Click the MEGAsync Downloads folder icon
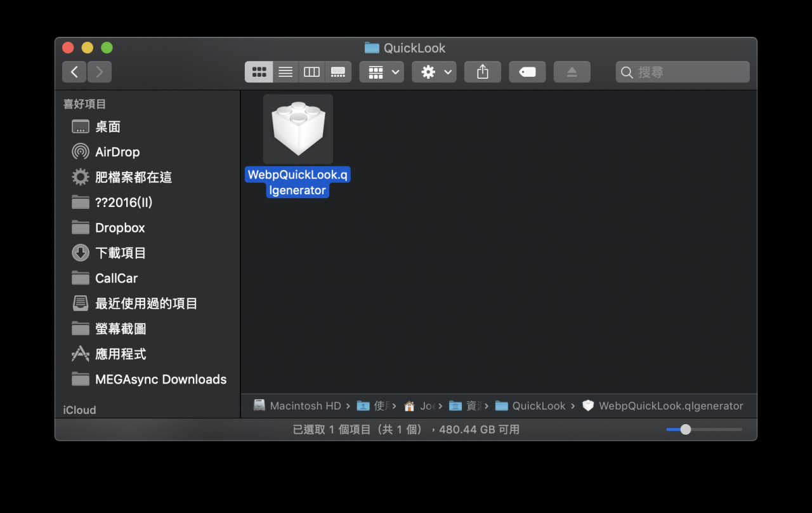Screen dimensions: 812x513 coord(81,379)
